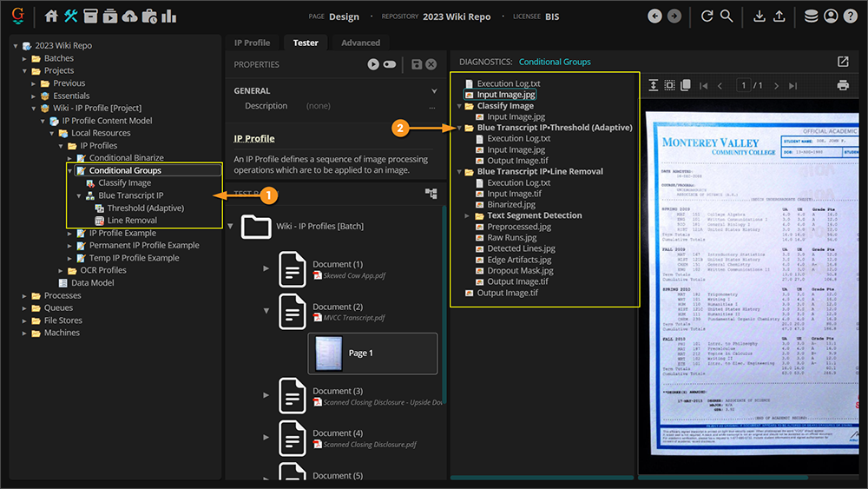Click the Conditional Groups diagnostics link
Image resolution: width=868 pixels, height=489 pixels.
[554, 62]
